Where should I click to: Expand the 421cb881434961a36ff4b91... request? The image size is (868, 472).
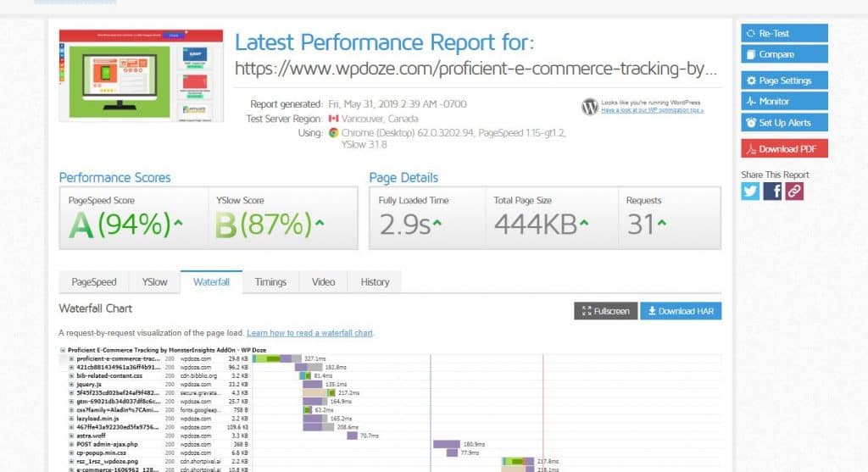pyautogui.click(x=71, y=368)
